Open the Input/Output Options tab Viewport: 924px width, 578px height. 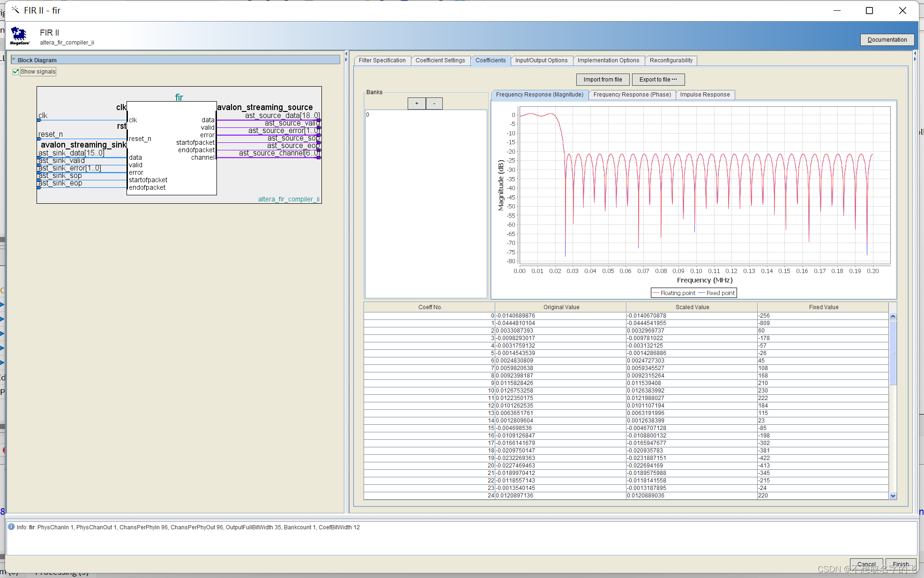(x=541, y=60)
